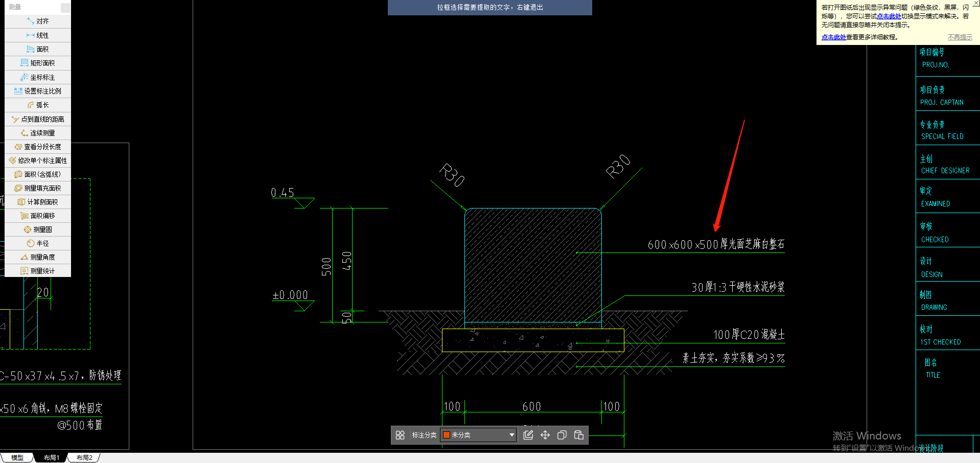The height and width of the screenshot is (463, 980).
Task: Expand the 未分类 category dropdown arrow
Action: click(x=511, y=435)
